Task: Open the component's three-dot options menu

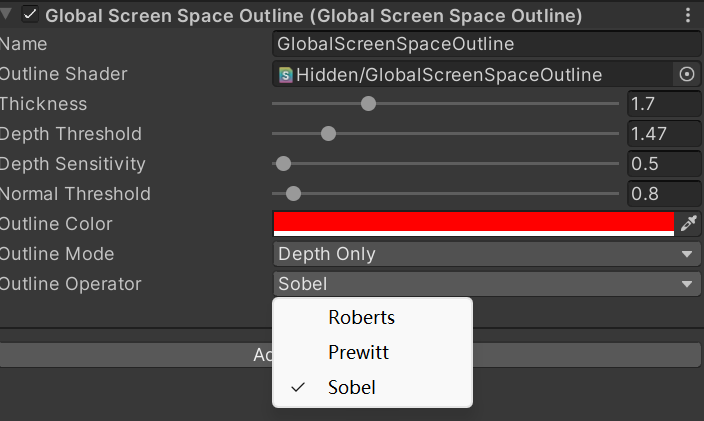Action: [687, 15]
